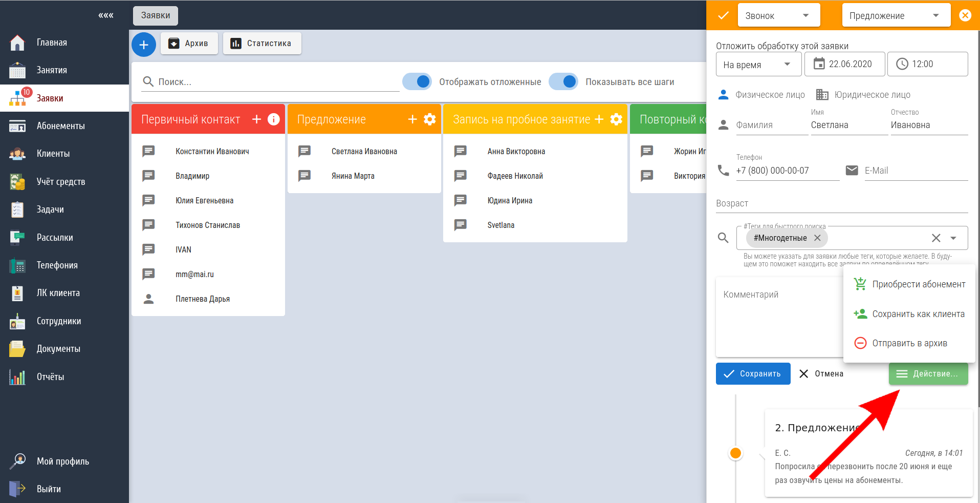Open the Предложение step dropdown in panel
The height and width of the screenshot is (503, 980).
point(896,15)
